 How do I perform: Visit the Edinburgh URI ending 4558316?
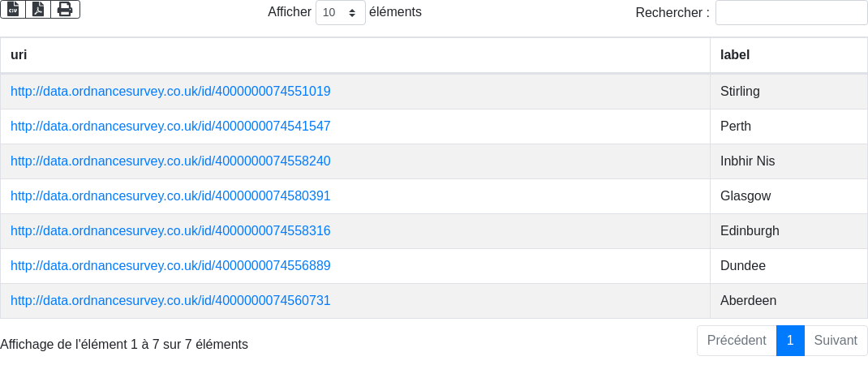click(170, 231)
